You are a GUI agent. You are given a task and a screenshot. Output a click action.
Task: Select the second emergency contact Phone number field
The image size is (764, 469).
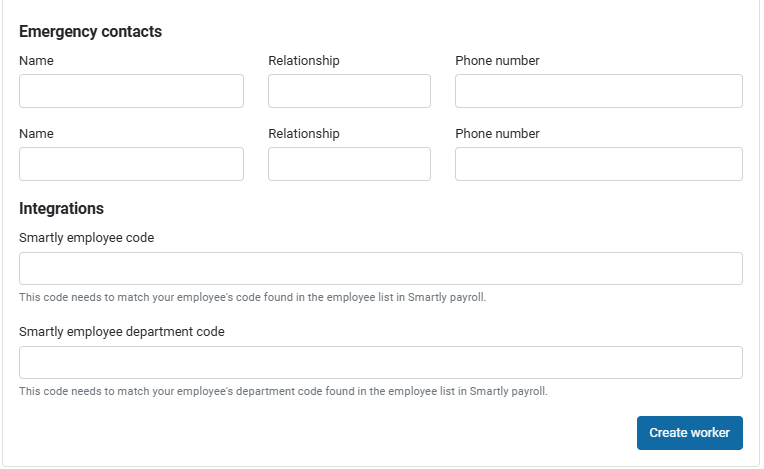(x=598, y=164)
